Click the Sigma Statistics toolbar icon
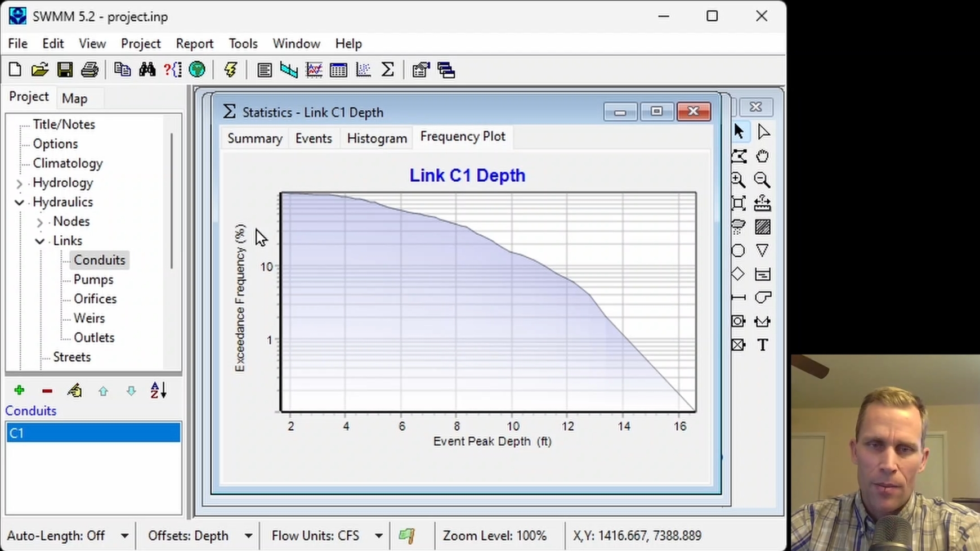This screenshot has width=980, height=551. coord(388,70)
